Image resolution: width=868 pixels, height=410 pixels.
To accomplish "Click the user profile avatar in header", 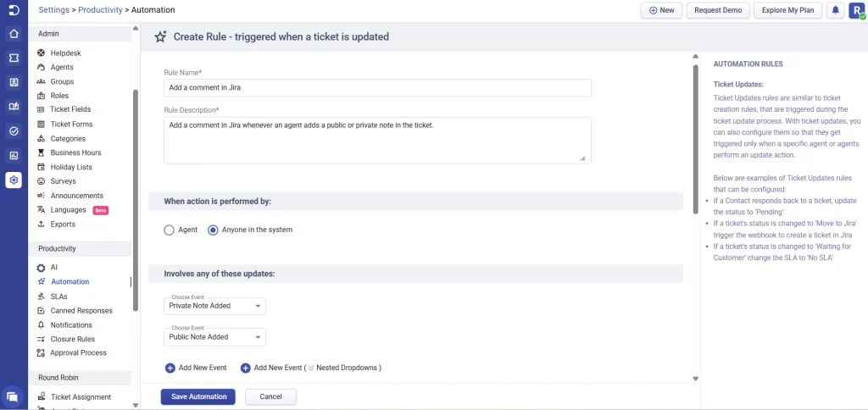I will tap(856, 10).
